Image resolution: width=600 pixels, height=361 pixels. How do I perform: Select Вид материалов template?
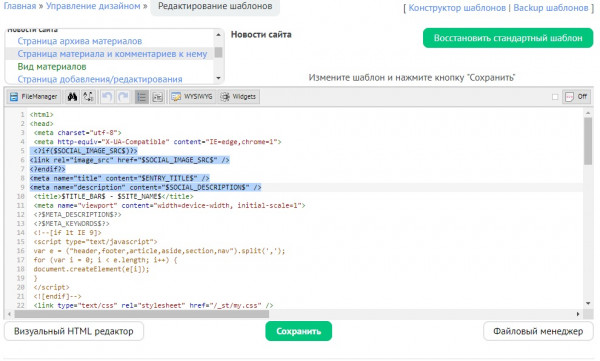52,67
